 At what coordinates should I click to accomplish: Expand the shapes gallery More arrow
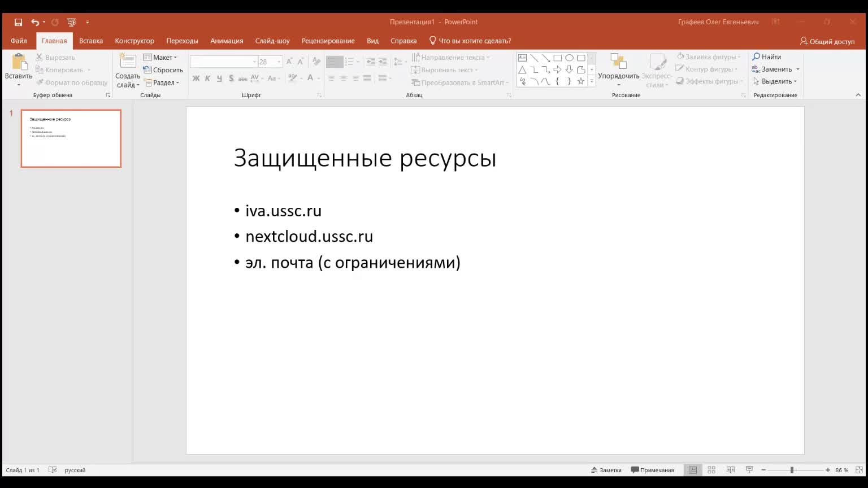tap(592, 81)
